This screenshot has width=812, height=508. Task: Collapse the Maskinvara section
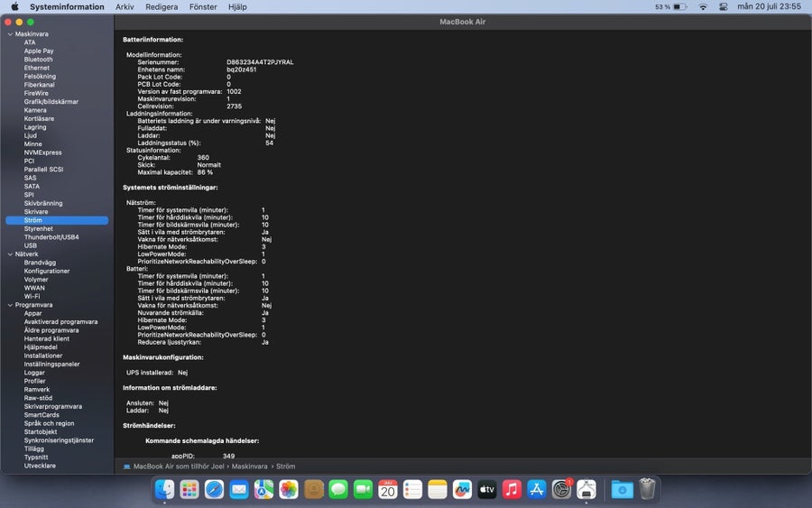pyautogui.click(x=10, y=34)
